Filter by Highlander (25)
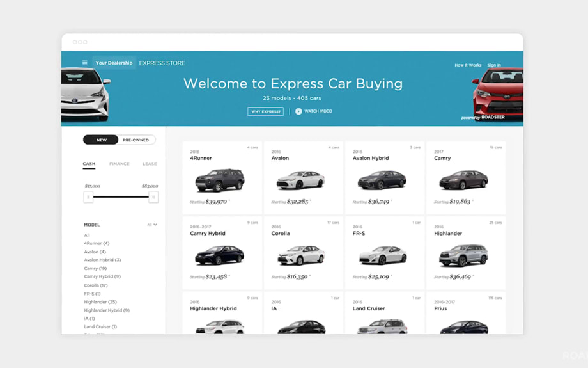588x368 pixels. [x=100, y=302]
